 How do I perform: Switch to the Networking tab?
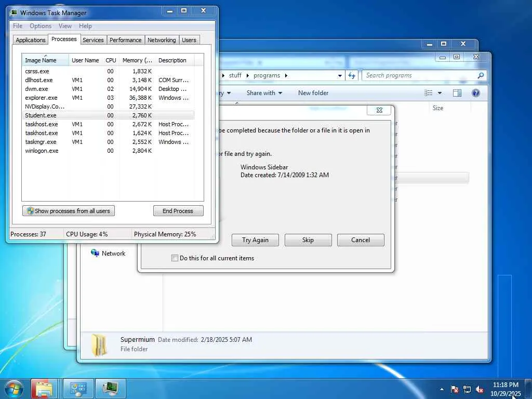click(162, 40)
